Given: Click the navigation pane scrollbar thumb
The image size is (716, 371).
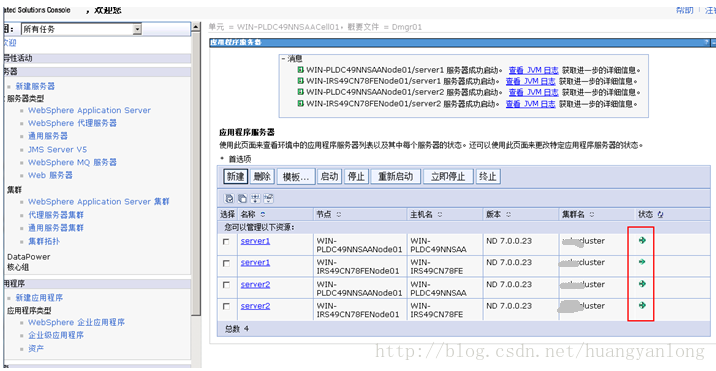Looking at the screenshot, I should coord(195,174).
